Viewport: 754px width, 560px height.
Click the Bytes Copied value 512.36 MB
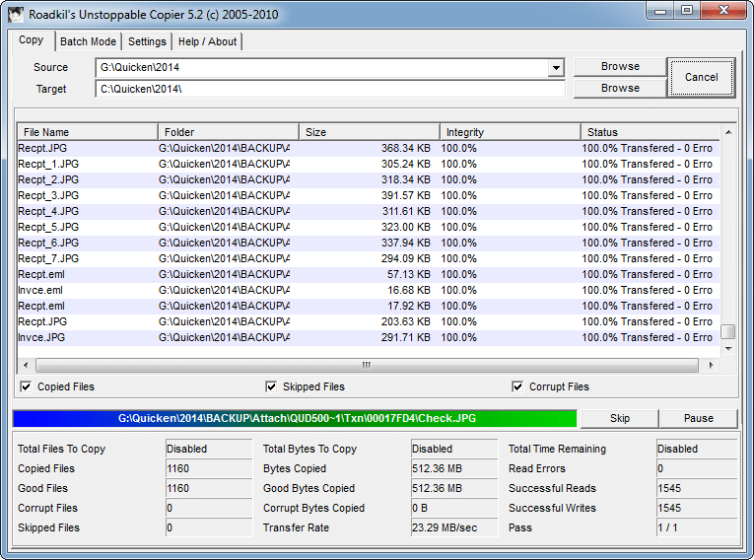(x=454, y=468)
